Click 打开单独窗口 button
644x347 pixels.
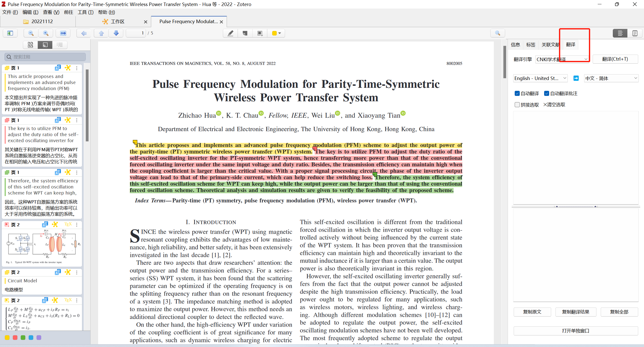[576, 331]
